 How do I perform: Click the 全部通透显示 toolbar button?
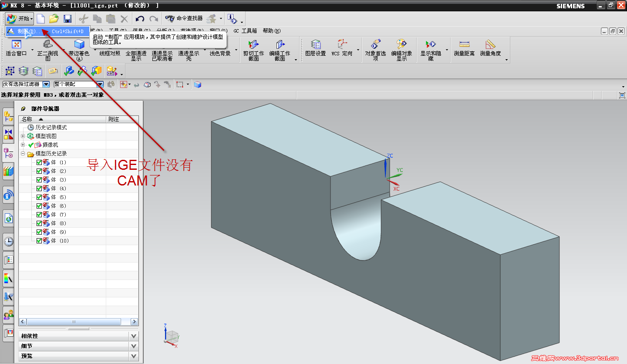click(136, 56)
